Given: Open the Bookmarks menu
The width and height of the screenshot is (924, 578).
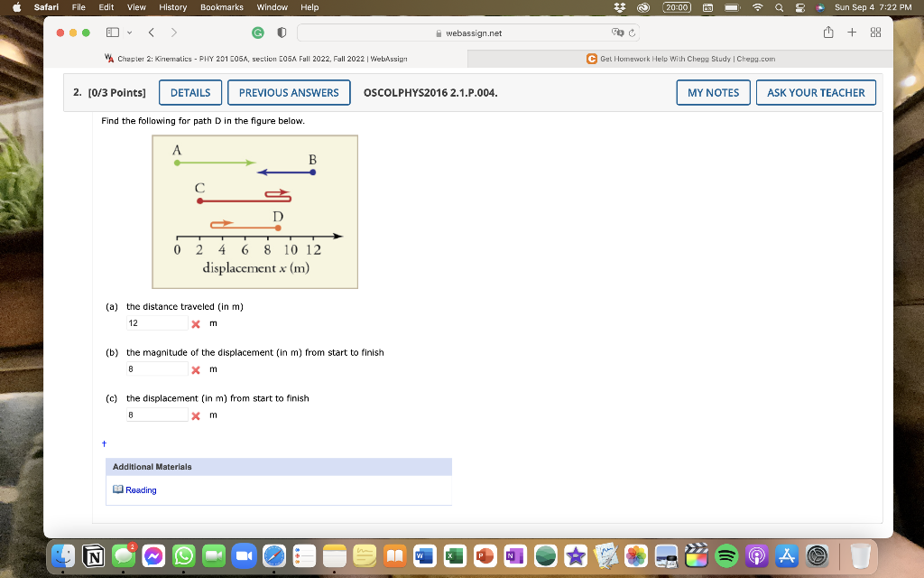Looking at the screenshot, I should pyautogui.click(x=222, y=7).
